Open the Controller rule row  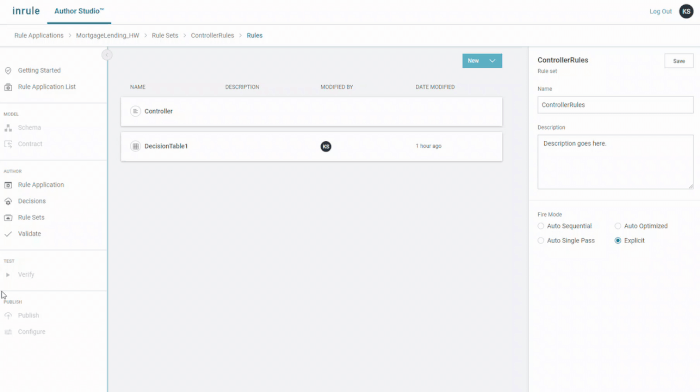(x=311, y=111)
